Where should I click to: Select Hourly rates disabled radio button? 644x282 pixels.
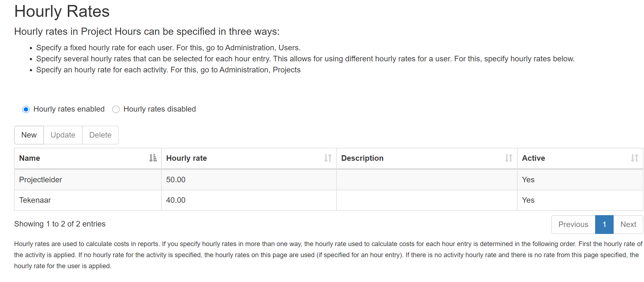(x=116, y=109)
